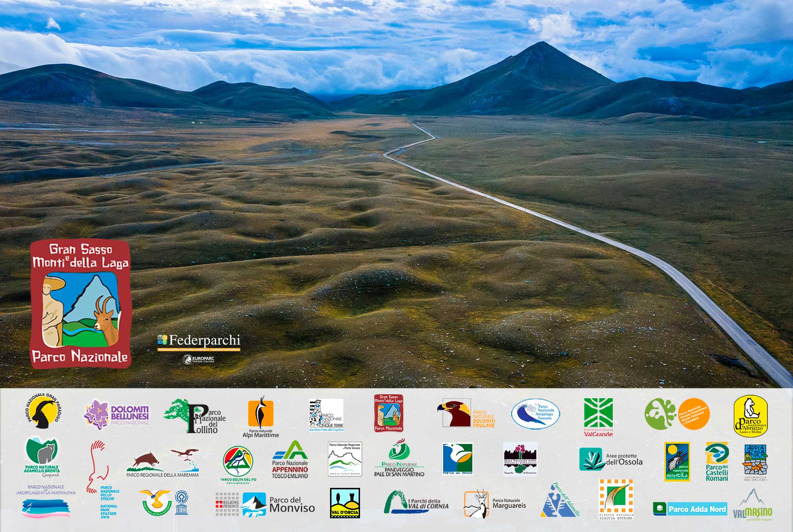793x532 pixels.
Task: Click the Parco del Mincio bird logo
Action: tap(458, 459)
